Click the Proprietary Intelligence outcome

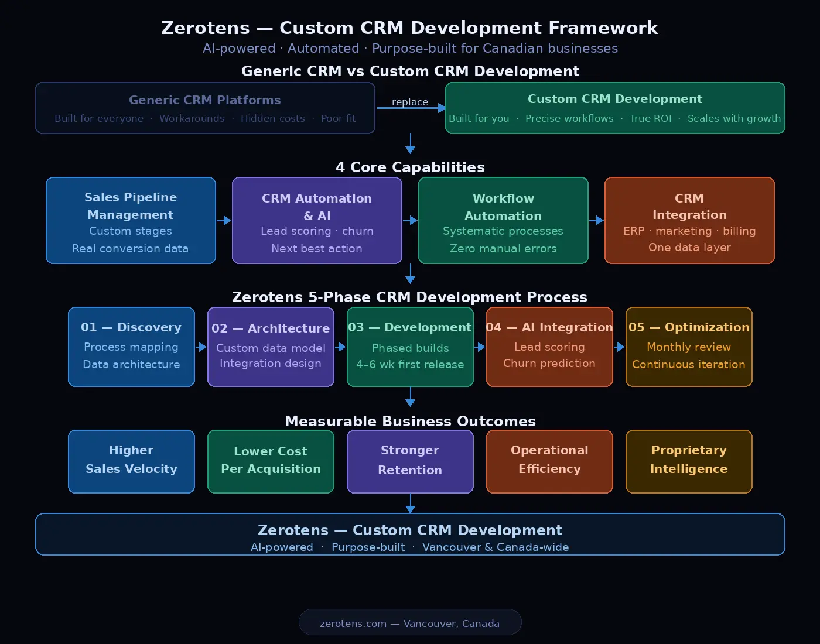689,461
